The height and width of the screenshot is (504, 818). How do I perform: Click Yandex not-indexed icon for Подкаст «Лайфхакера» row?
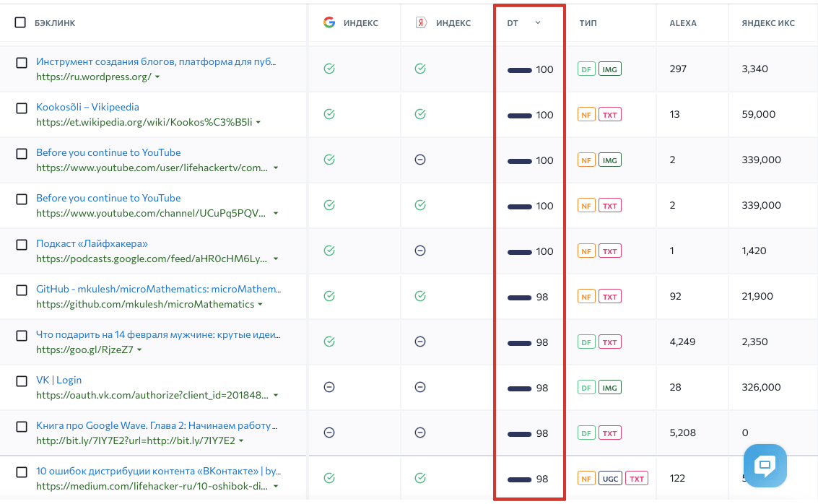pyautogui.click(x=420, y=251)
